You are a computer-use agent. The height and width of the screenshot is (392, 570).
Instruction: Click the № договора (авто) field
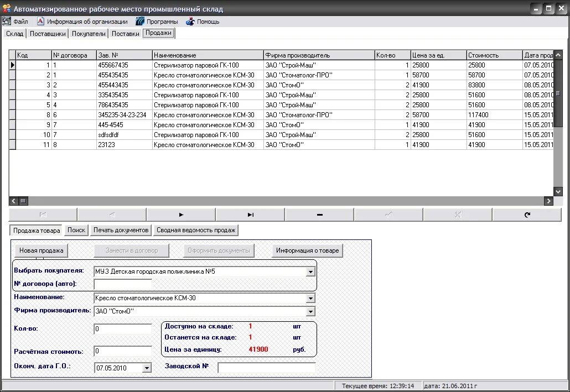[x=123, y=284]
